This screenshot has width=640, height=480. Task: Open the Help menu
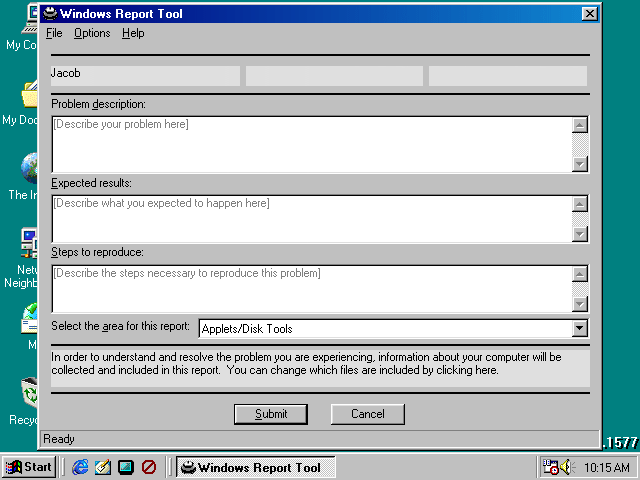click(x=133, y=33)
